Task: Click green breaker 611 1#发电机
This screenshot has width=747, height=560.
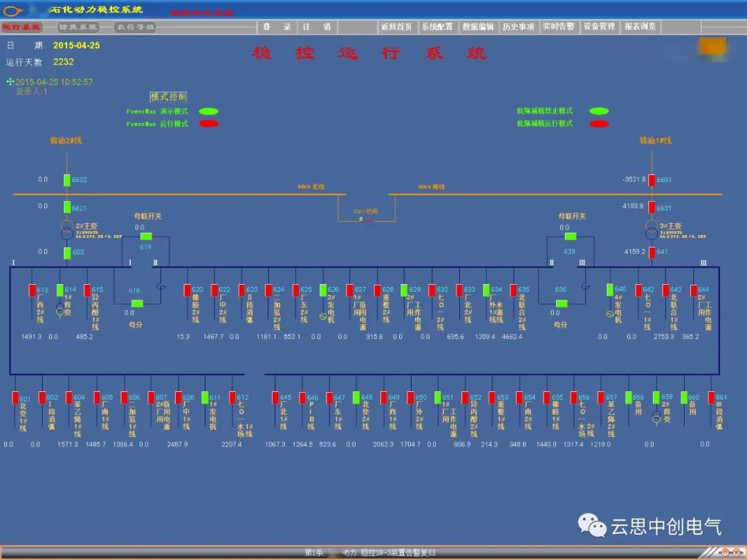Action: point(205,398)
